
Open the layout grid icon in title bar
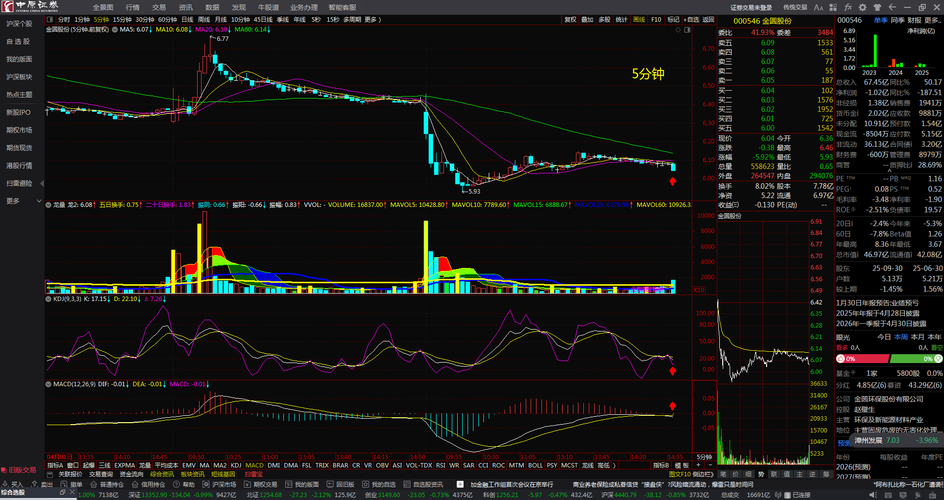(833, 7)
